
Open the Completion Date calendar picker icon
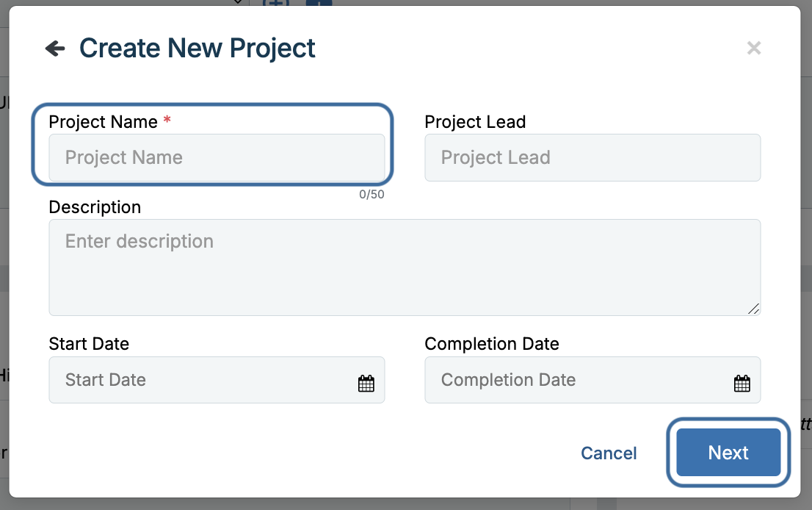[742, 383]
